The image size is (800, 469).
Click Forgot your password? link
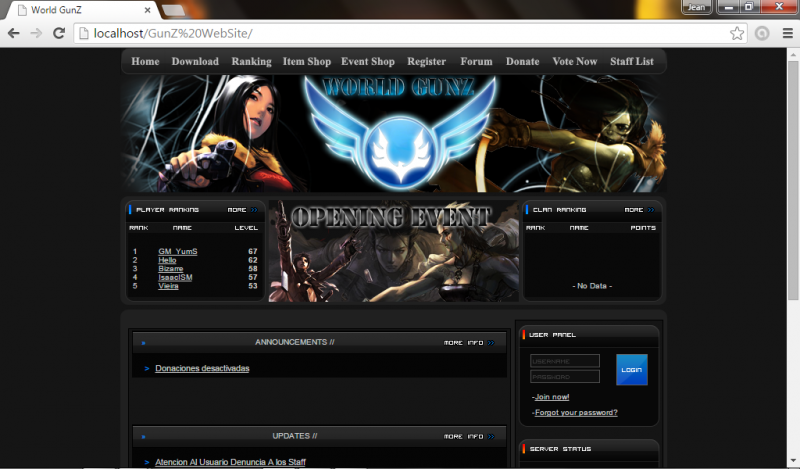tap(576, 412)
